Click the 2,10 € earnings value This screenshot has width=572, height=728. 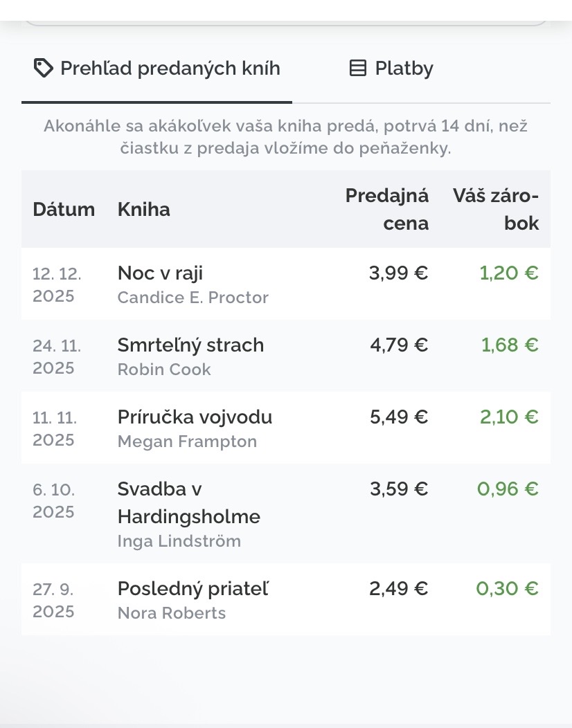[509, 417]
